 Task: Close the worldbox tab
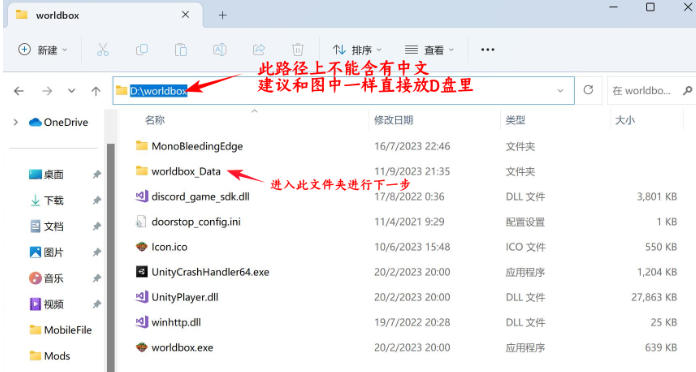tap(186, 15)
